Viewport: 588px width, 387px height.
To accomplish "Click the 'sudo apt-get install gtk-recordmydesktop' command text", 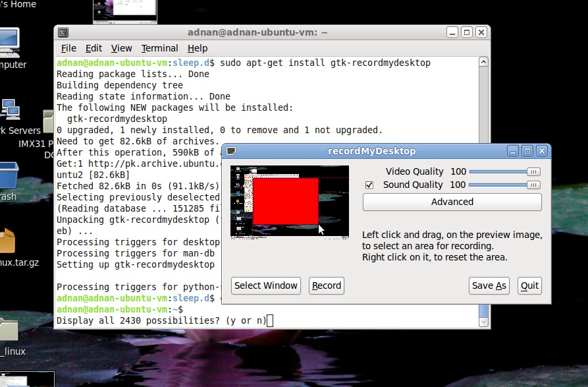I will click(325, 63).
